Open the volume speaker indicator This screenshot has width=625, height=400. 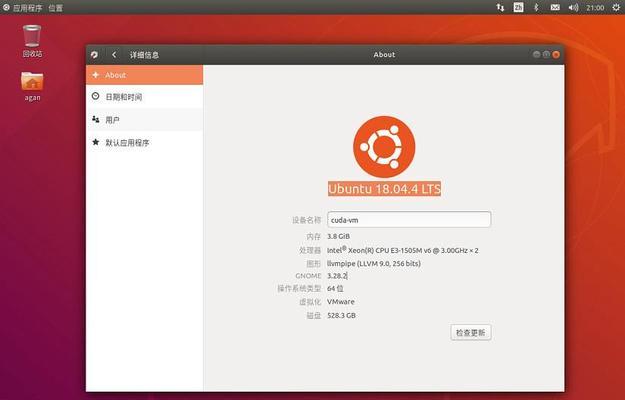[x=573, y=7]
